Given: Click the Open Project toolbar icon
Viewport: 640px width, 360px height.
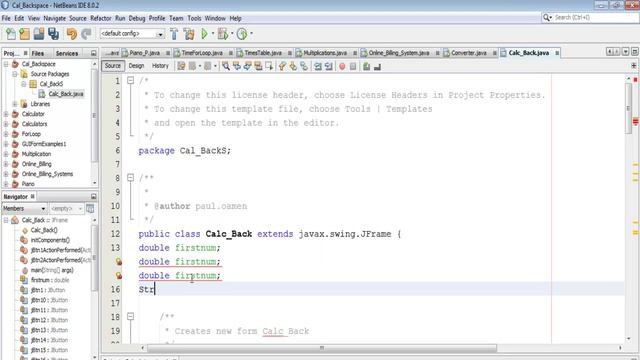Looking at the screenshot, I should [x=39, y=34].
